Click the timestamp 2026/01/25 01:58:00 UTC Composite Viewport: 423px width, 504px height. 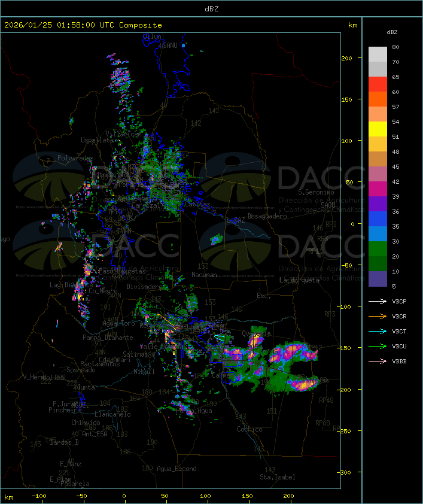click(x=83, y=25)
